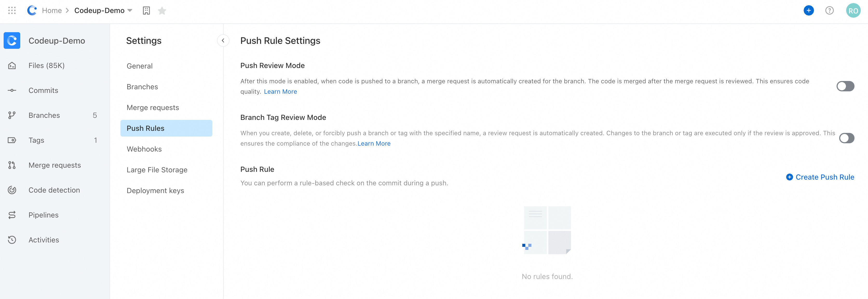This screenshot has height=299, width=868.
Task: Turn on Branch Tag Review Mode switch
Action: 846,138
